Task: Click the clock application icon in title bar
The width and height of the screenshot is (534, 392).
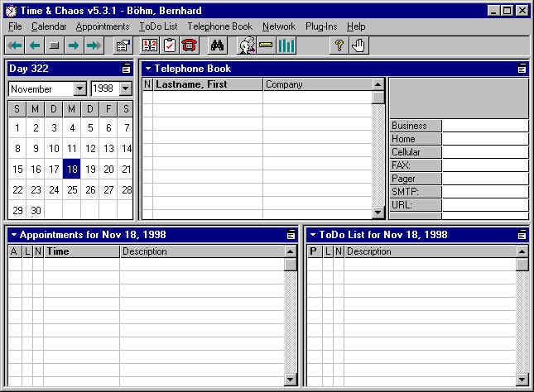Action: pos(12,11)
